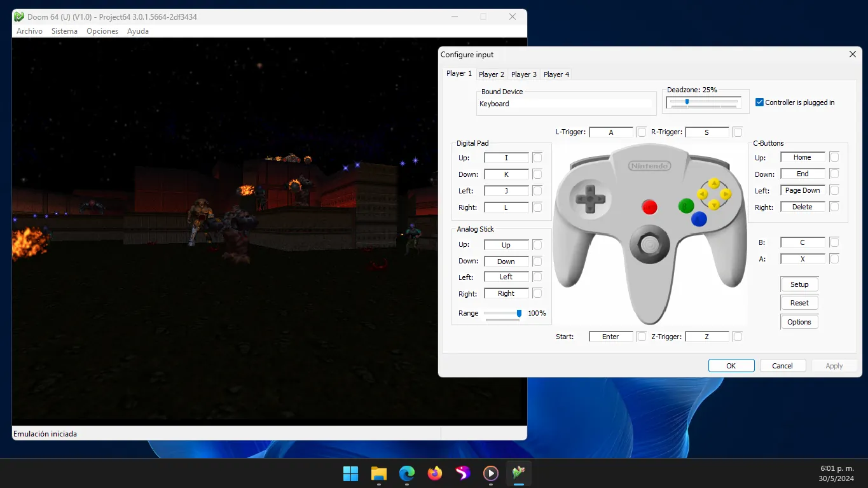Launch Microsoft Edge from the taskbar
This screenshot has width=868, height=488.
click(x=407, y=473)
